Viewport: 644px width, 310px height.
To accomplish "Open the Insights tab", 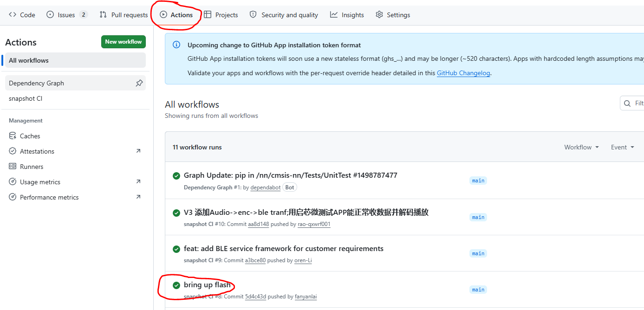I will point(347,15).
